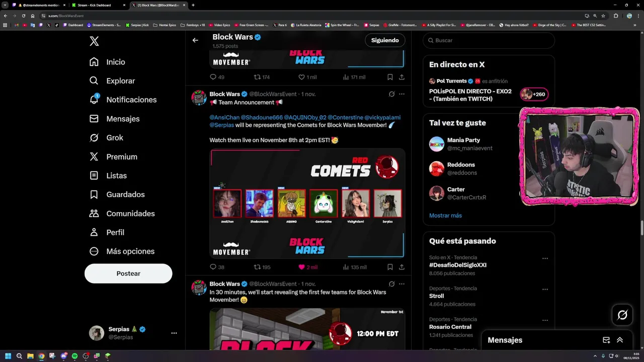The width and height of the screenshot is (644, 362).
Task: Open Inicio home page
Action: click(x=107, y=62)
